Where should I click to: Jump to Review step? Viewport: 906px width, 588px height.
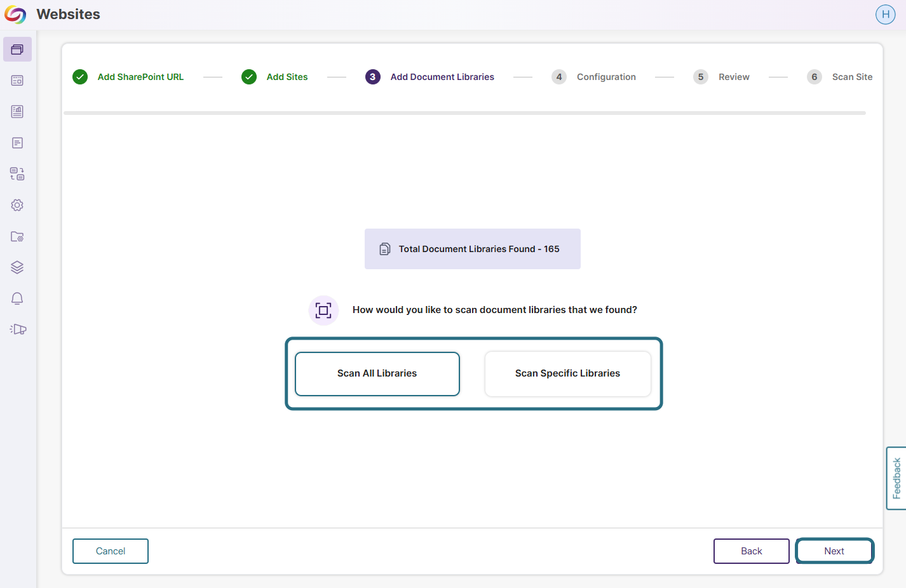pos(734,77)
